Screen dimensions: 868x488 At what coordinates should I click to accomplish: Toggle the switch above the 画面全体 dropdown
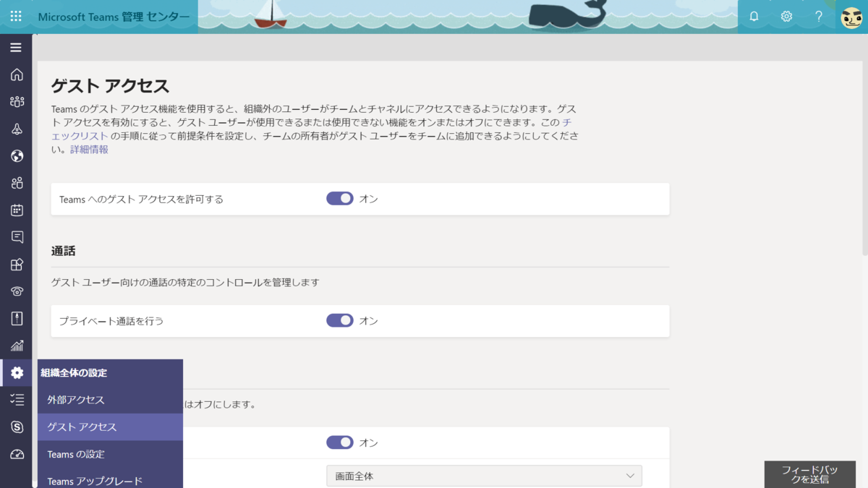[x=340, y=442]
